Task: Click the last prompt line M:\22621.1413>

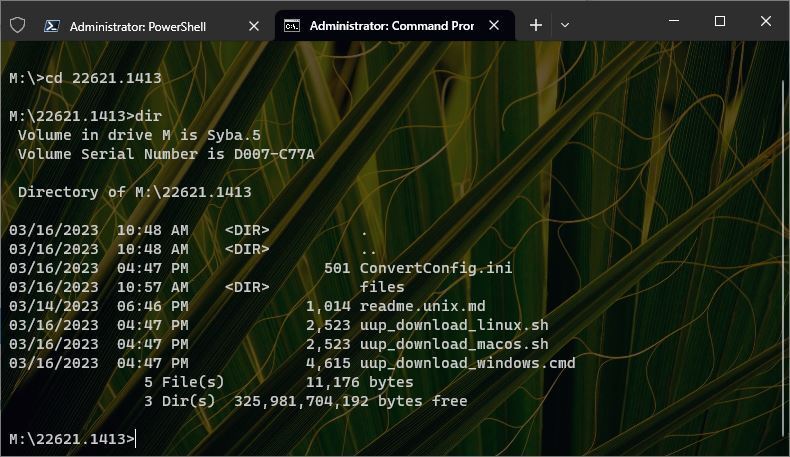Action: tap(72, 439)
